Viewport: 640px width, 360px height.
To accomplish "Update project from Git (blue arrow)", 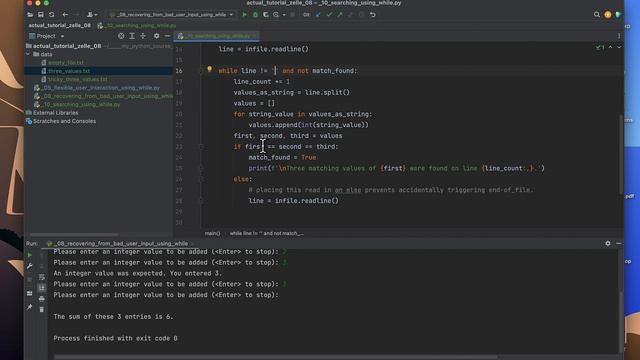I will 318,15.
